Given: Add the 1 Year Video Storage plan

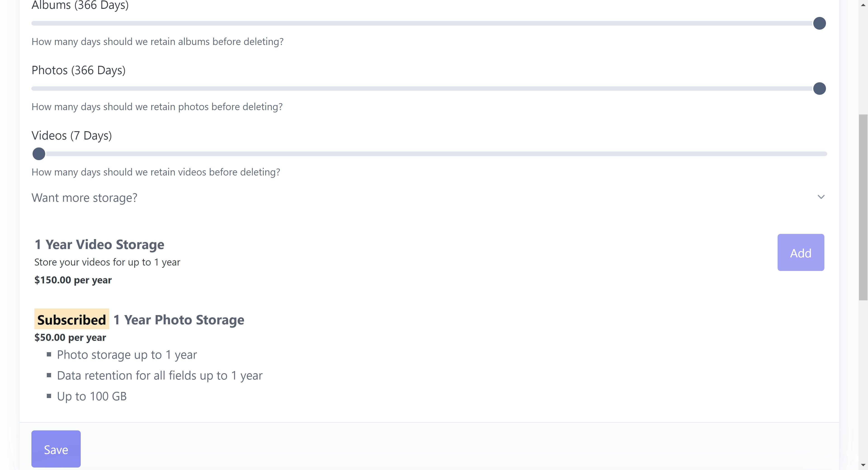Looking at the screenshot, I should click(x=801, y=253).
